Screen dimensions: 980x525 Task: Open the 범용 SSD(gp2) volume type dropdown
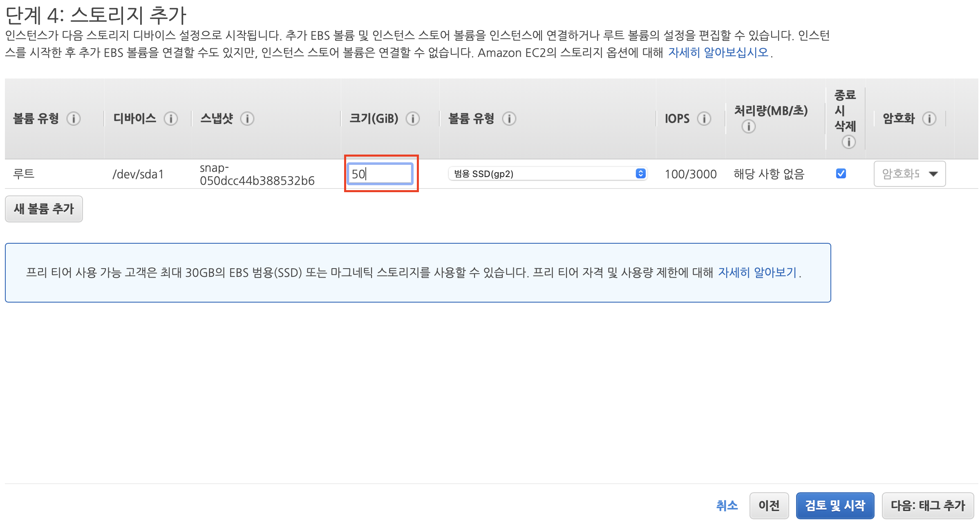[x=547, y=174]
